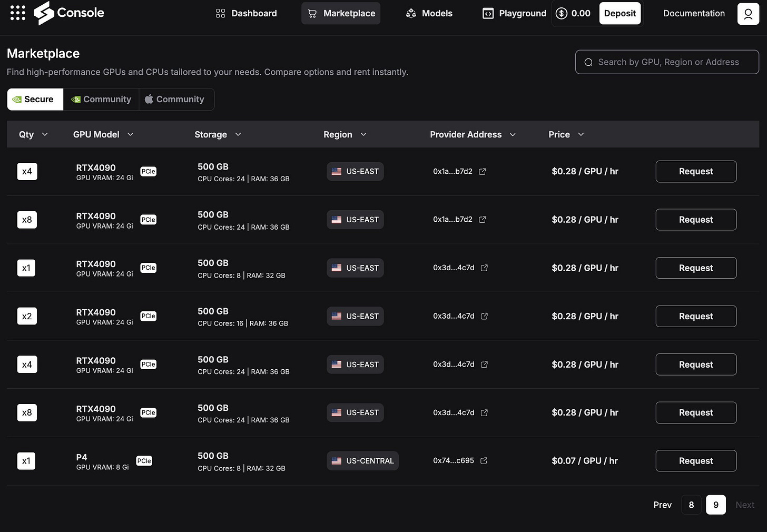Click the PCIe badge on P4 row

point(144,461)
